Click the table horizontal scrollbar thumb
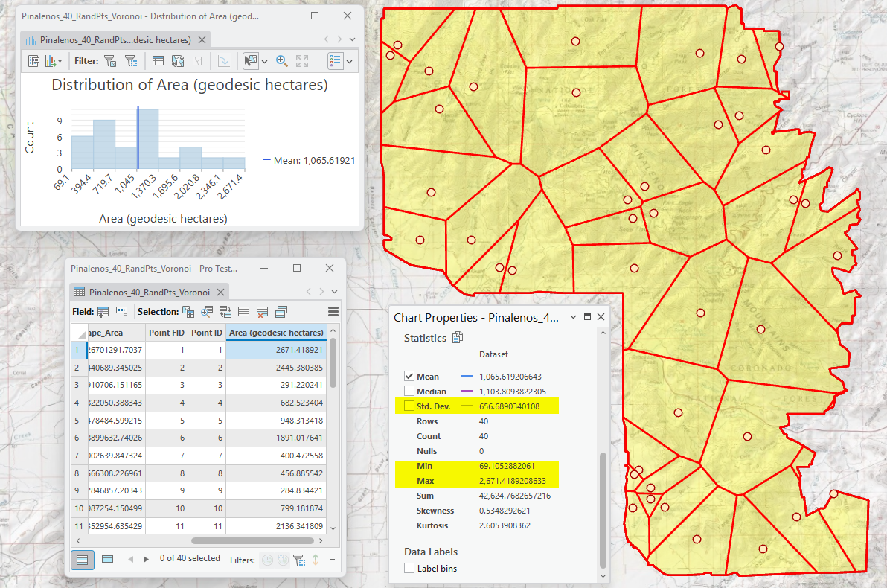The height and width of the screenshot is (588, 887). [x=252, y=540]
